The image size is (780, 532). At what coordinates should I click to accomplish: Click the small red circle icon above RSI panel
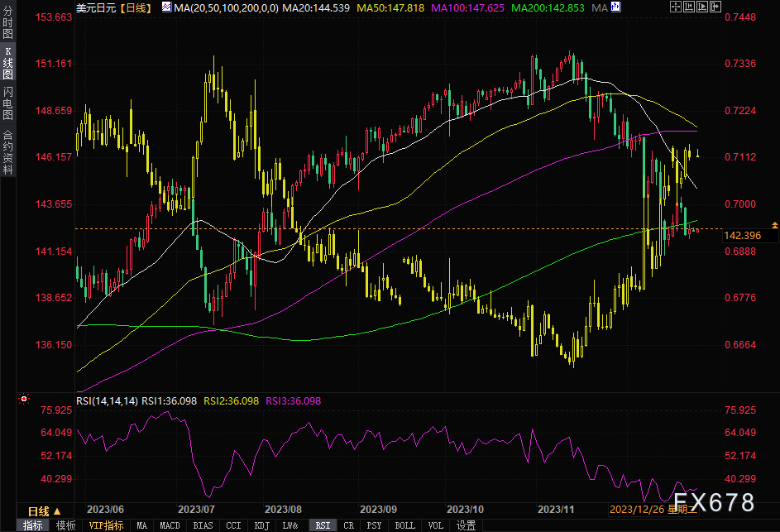point(24,399)
